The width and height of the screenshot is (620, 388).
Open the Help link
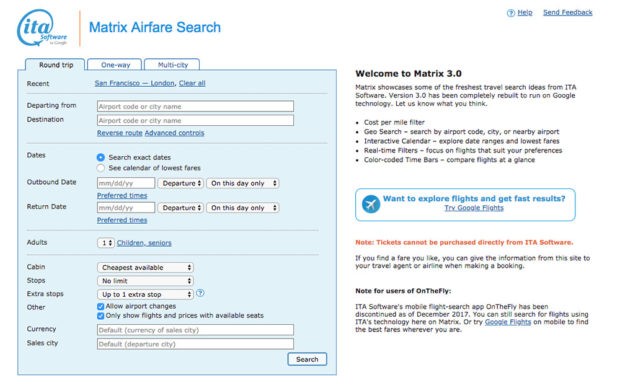pyautogui.click(x=525, y=13)
